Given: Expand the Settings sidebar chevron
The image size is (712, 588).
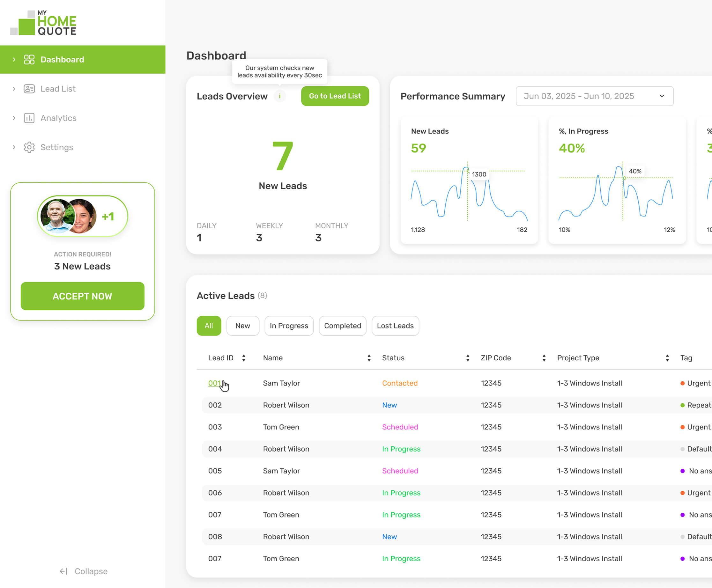Looking at the screenshot, I should pos(14,147).
